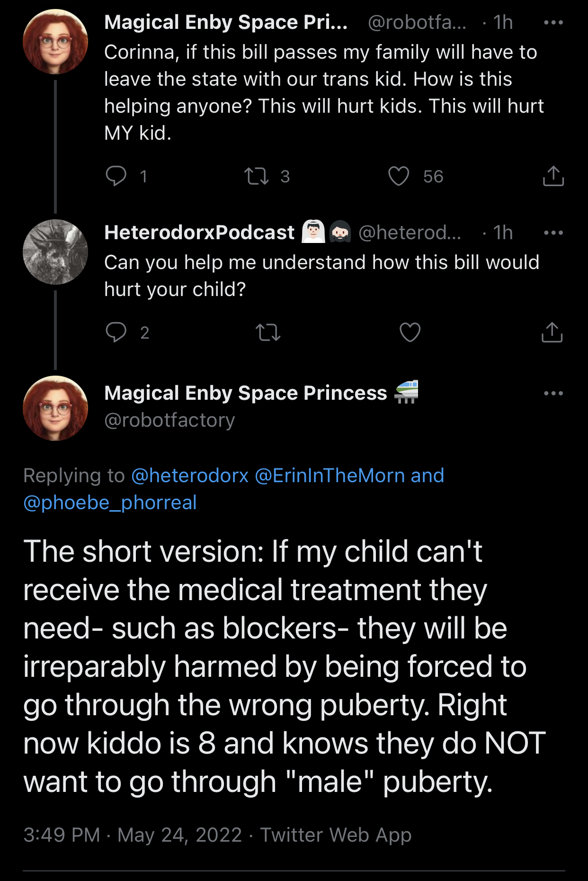588x881 pixels.
Task: Tap HeterodorxPodcast profile avatar
Action: (55, 252)
